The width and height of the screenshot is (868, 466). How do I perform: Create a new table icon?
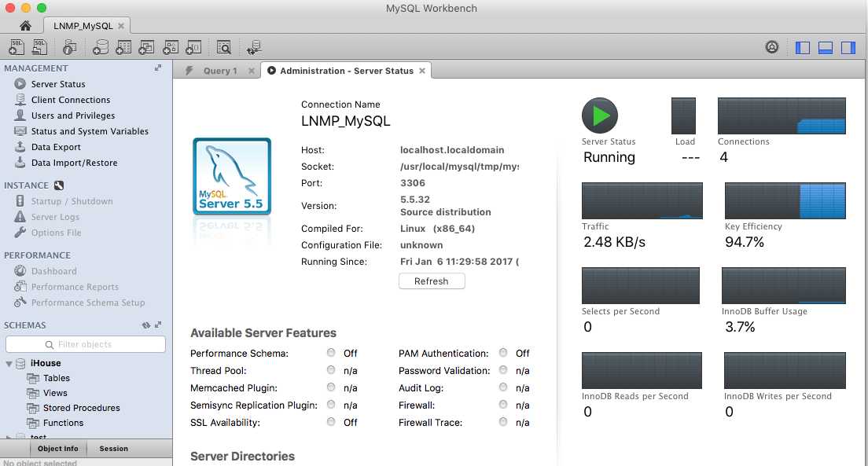pos(123,48)
